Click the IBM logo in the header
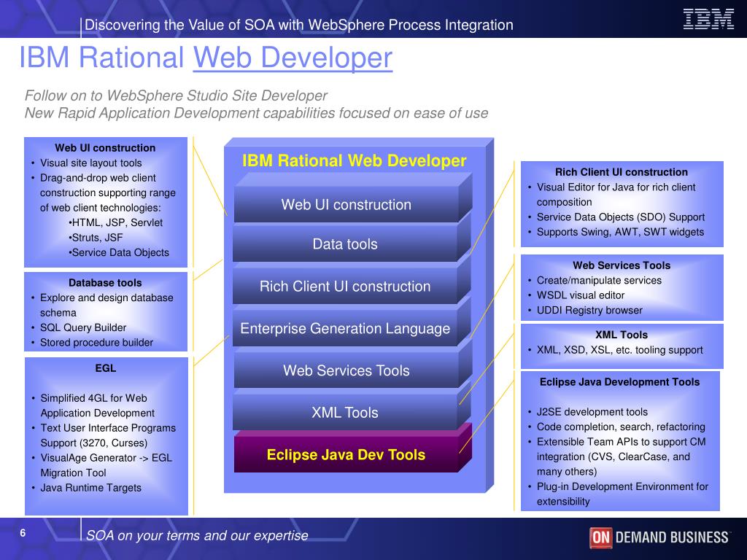This screenshot has height=560, width=747. tap(708, 19)
